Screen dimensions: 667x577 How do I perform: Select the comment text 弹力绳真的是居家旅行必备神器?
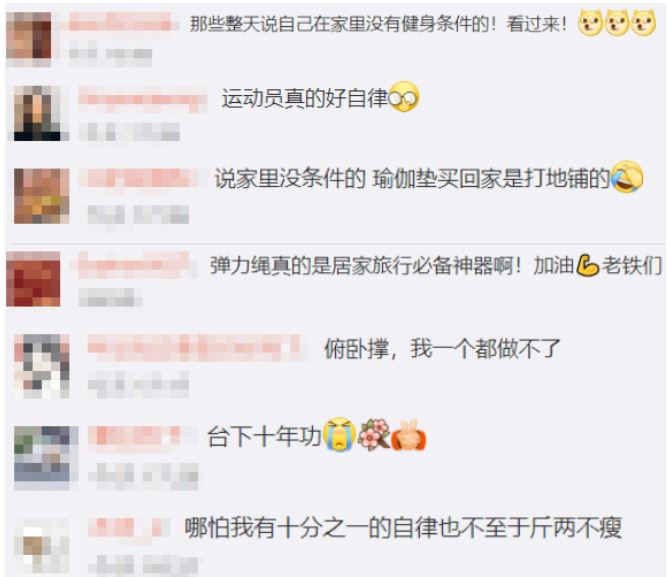point(361,266)
